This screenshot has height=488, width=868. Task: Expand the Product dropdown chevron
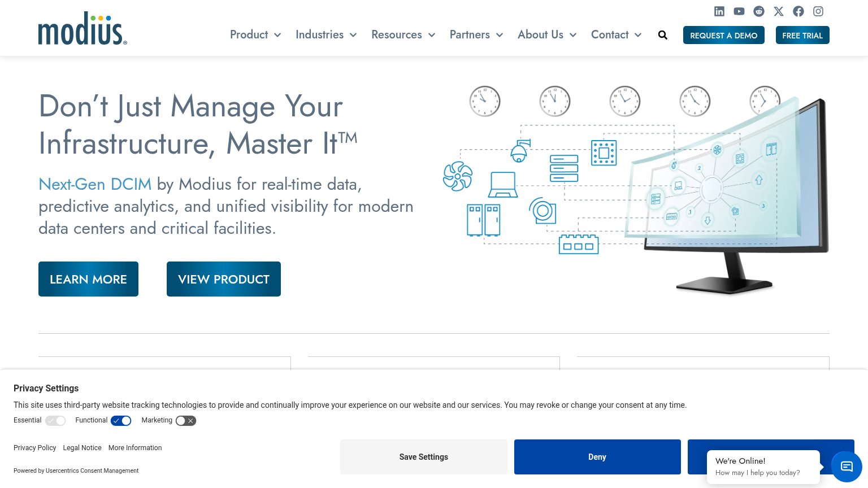277,35
